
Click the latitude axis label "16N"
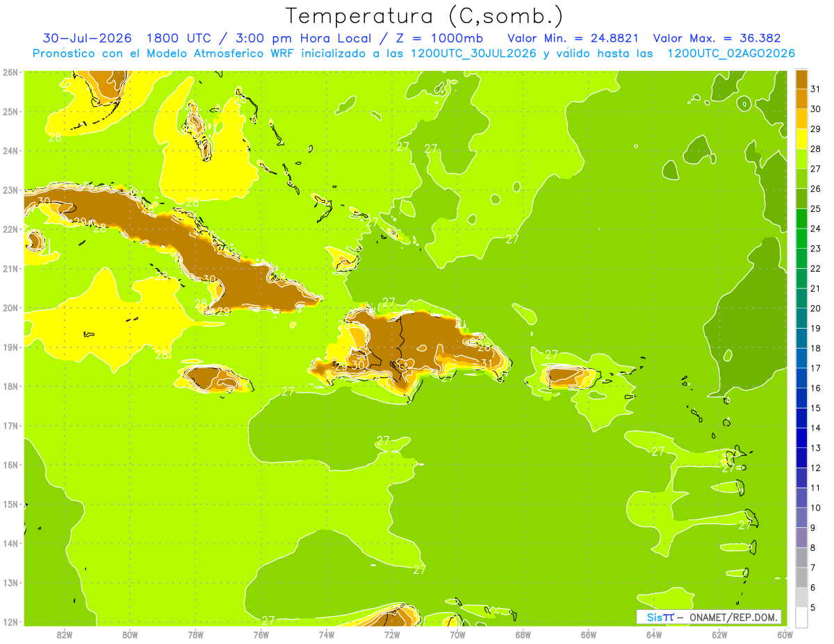[10, 465]
